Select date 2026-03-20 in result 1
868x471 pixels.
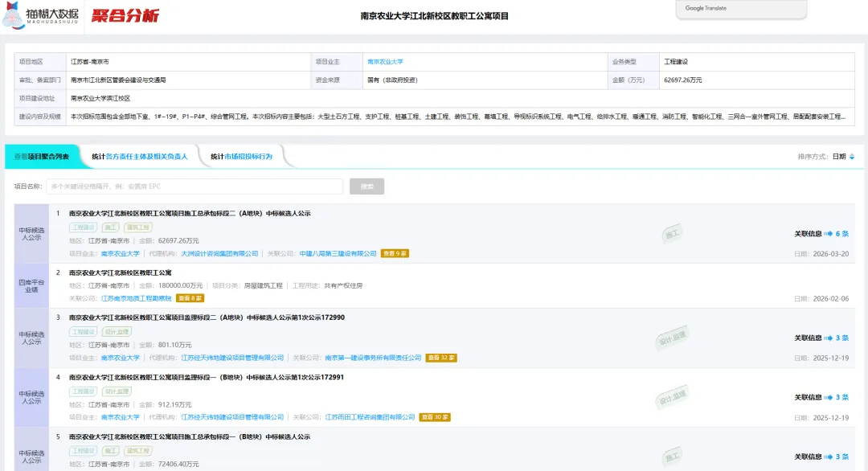[831, 254]
